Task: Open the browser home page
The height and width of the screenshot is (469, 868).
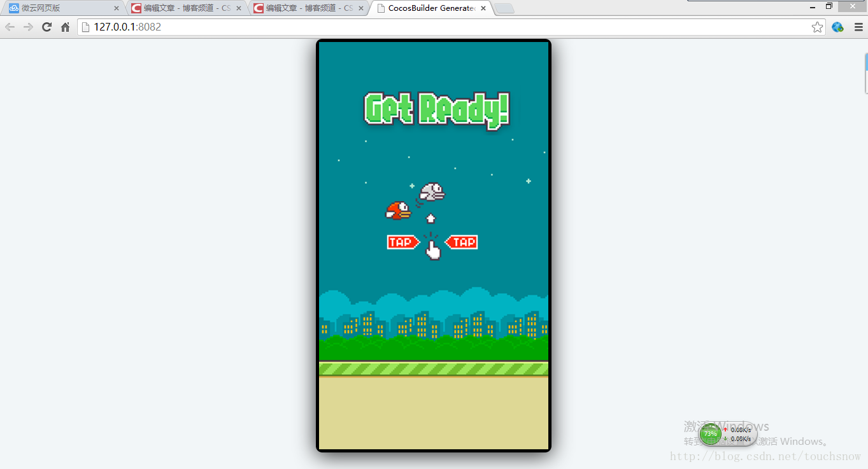Action: 65,27
